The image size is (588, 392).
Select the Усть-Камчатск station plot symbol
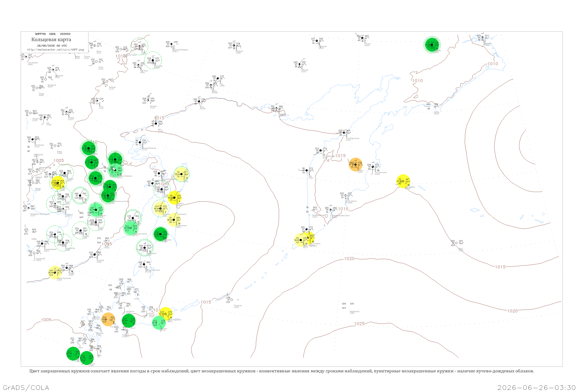[373, 167]
